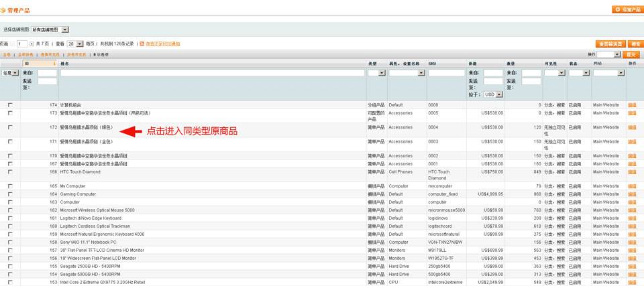Click edit link for Gaming Computer

click(632, 194)
